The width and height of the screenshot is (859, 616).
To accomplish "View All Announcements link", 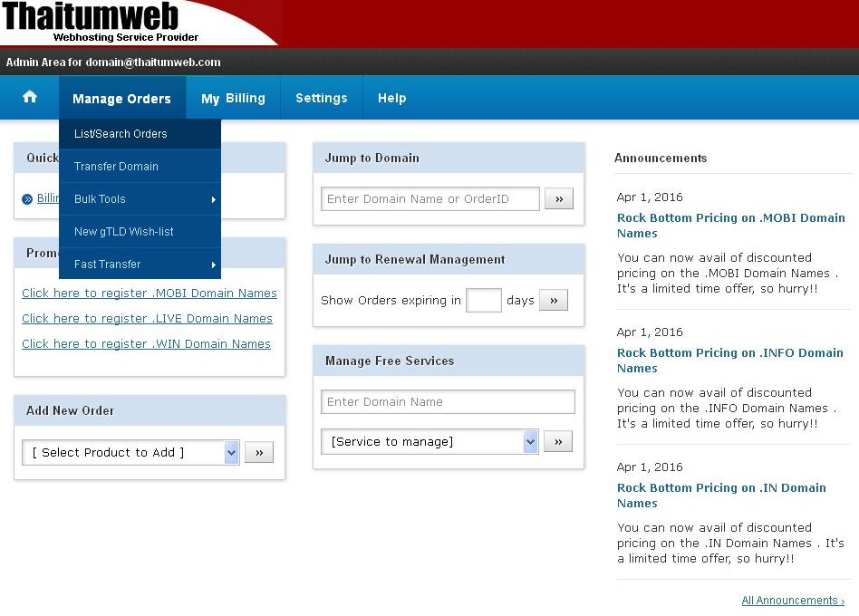I will click(x=793, y=600).
